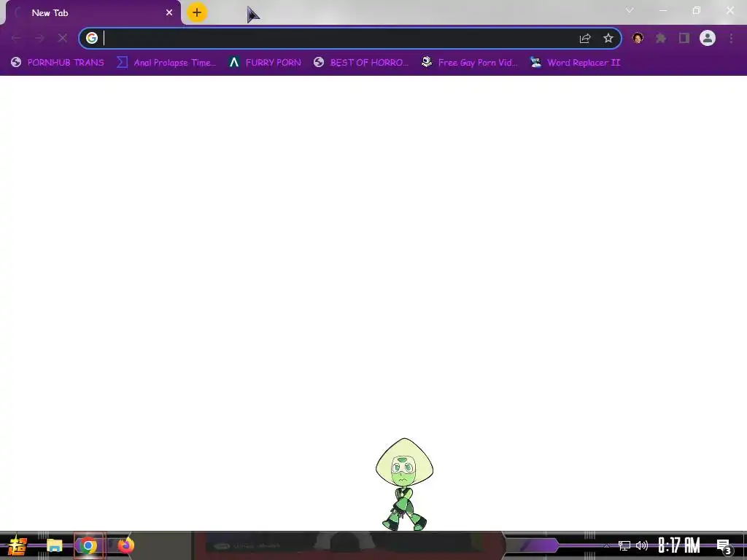Open the Word Replacer II bookmark

[575, 63]
